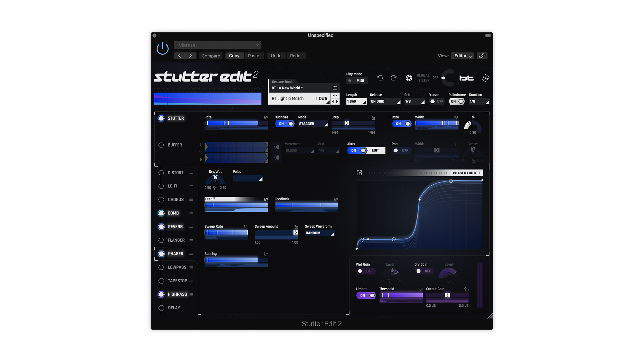Click the BT logo icon

(x=467, y=78)
